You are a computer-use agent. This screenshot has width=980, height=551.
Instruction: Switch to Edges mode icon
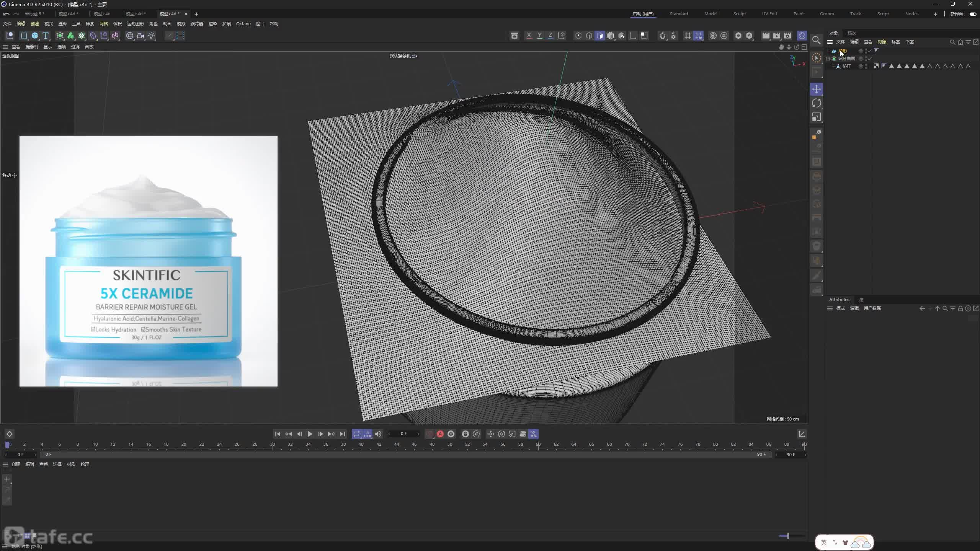[x=589, y=36]
